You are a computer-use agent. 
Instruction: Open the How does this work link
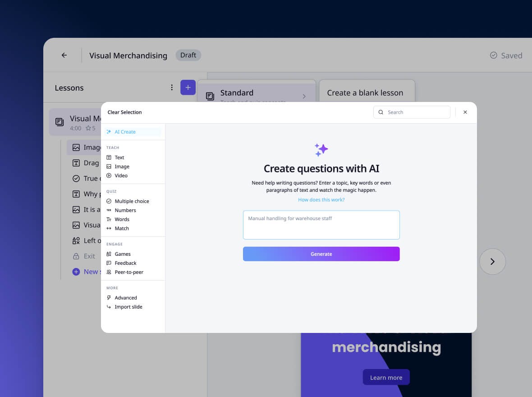(x=321, y=199)
